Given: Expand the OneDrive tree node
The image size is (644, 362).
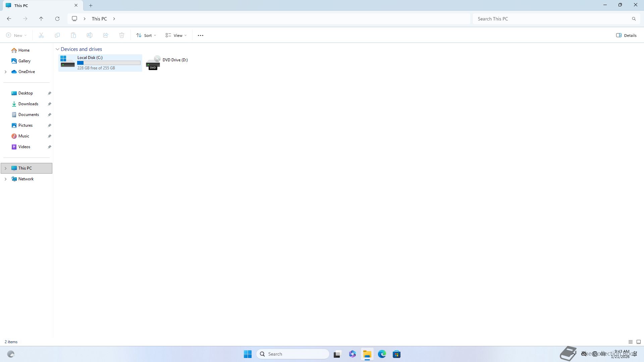Looking at the screenshot, I should 5,72.
